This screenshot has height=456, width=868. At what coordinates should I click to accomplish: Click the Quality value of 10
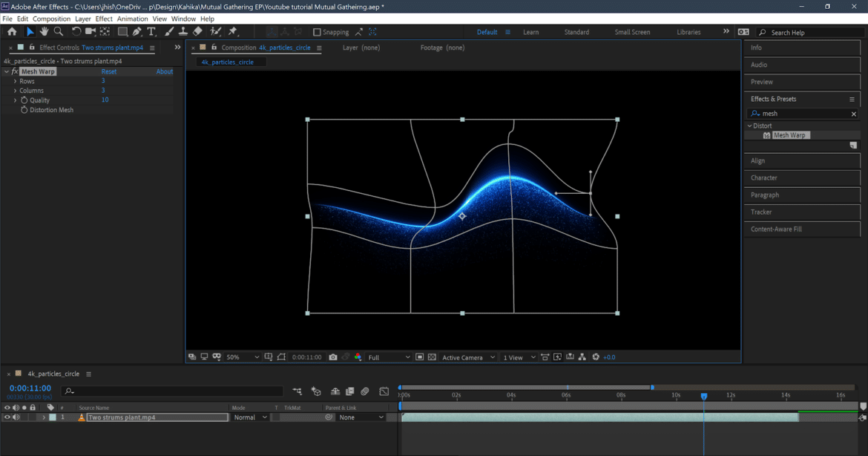coord(104,100)
